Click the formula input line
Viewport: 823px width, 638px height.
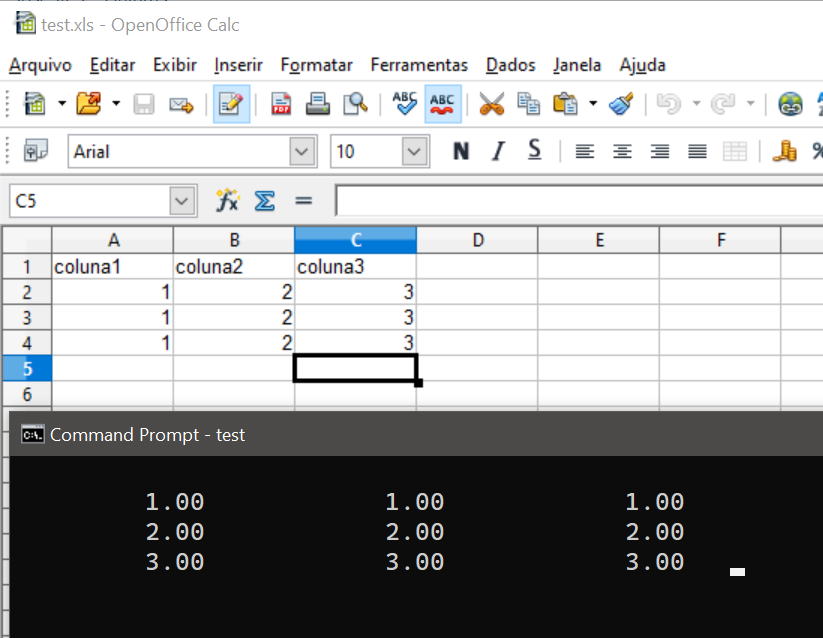click(578, 201)
